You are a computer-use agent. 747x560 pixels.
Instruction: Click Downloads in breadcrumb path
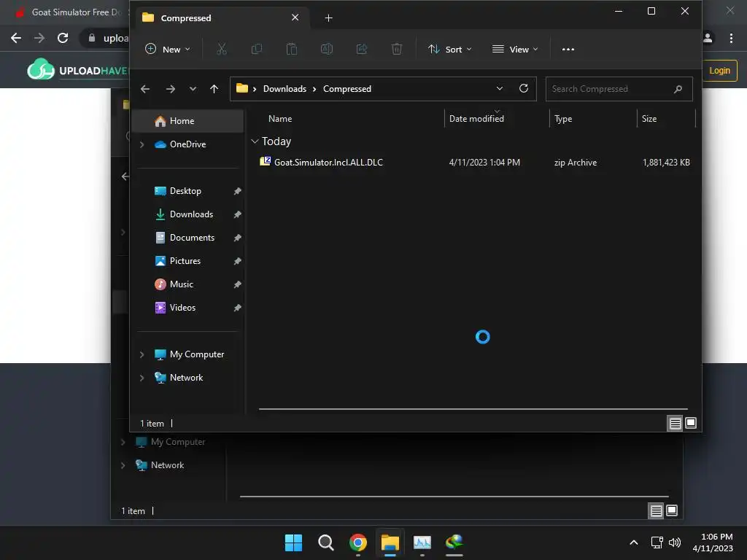coord(285,89)
